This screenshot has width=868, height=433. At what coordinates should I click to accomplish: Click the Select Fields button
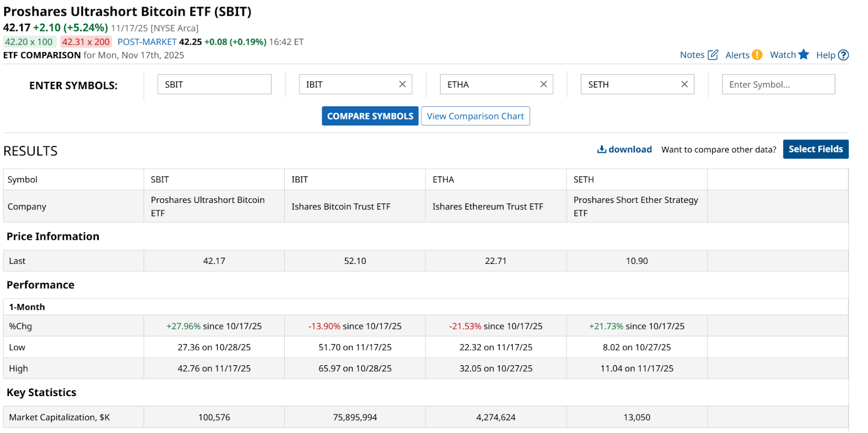coord(815,149)
